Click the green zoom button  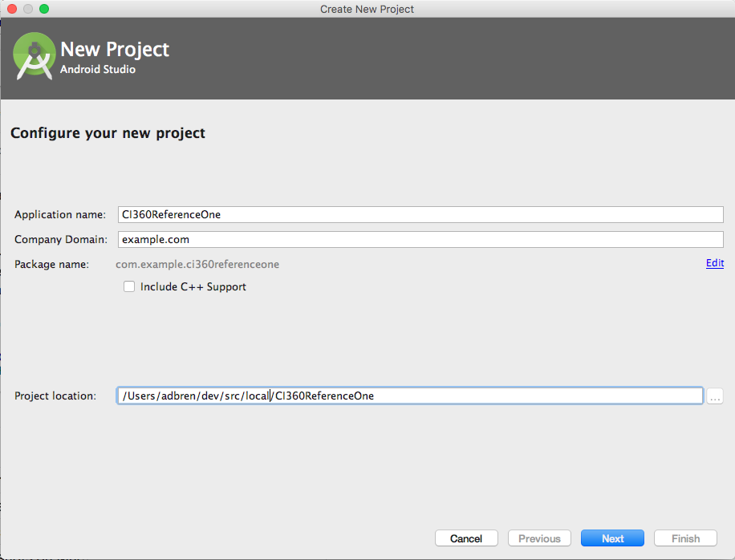pyautogui.click(x=43, y=9)
